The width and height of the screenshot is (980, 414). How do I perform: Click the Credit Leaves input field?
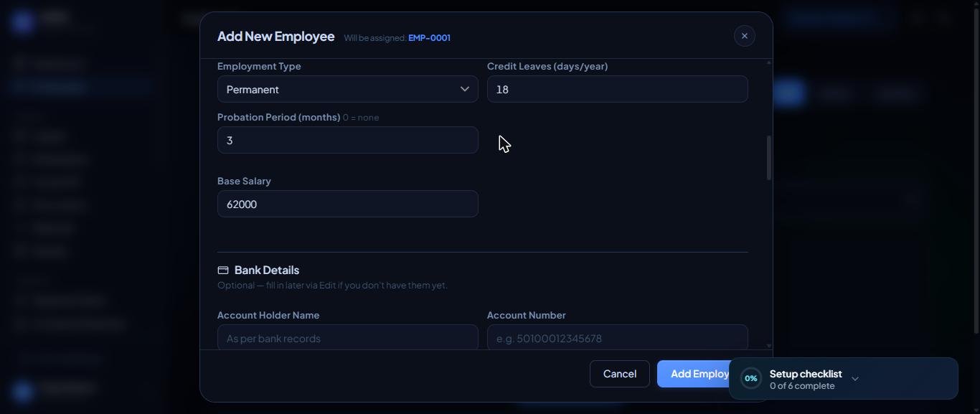coord(618,90)
